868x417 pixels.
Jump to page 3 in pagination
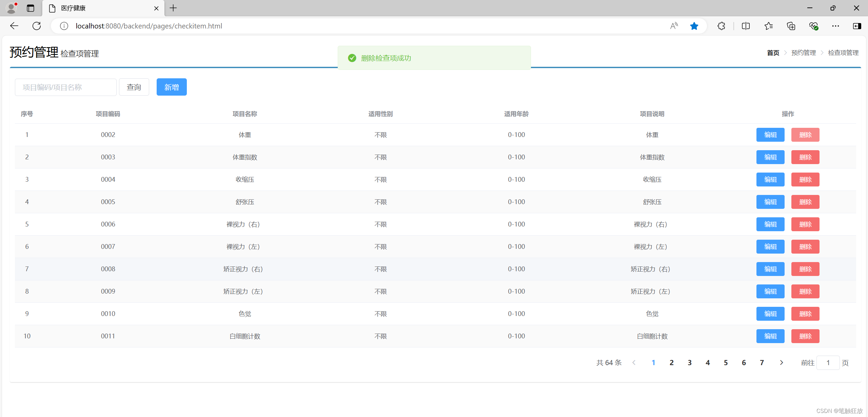tap(690, 363)
